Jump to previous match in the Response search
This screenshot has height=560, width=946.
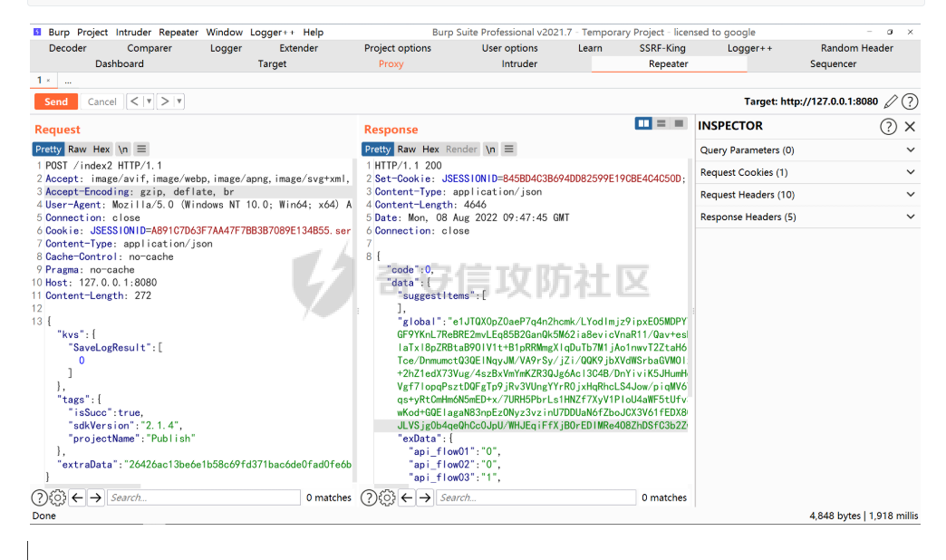[x=407, y=497]
